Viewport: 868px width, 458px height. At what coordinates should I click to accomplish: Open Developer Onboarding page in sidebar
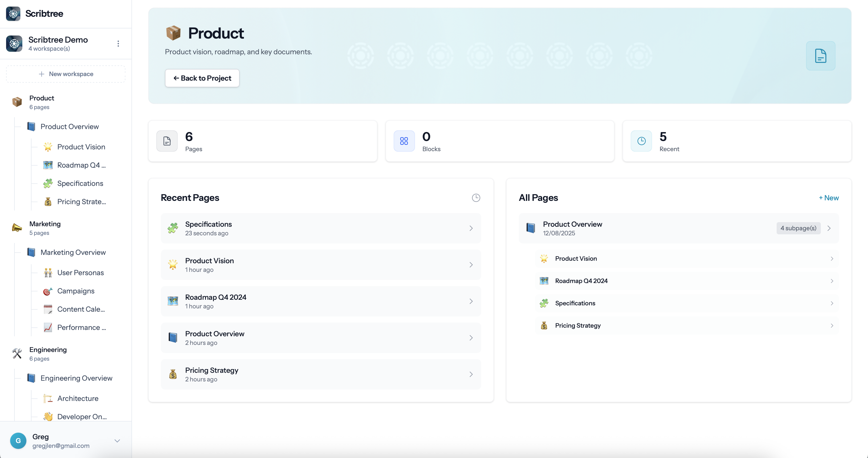82,417
